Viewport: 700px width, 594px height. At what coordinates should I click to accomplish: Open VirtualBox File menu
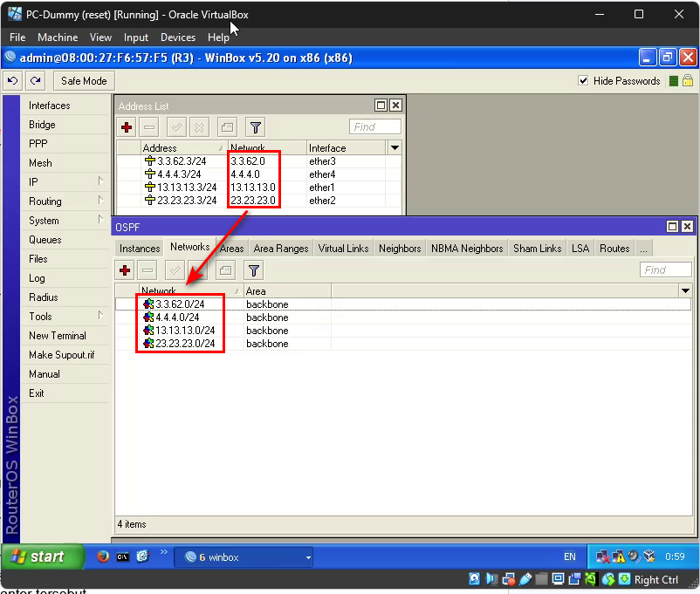point(17,37)
